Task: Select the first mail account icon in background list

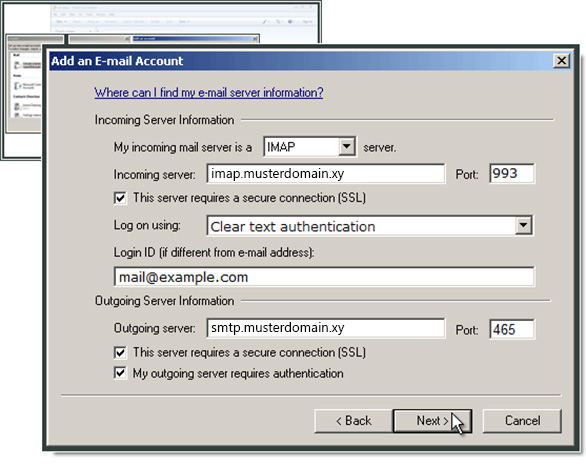Action: 17,65
